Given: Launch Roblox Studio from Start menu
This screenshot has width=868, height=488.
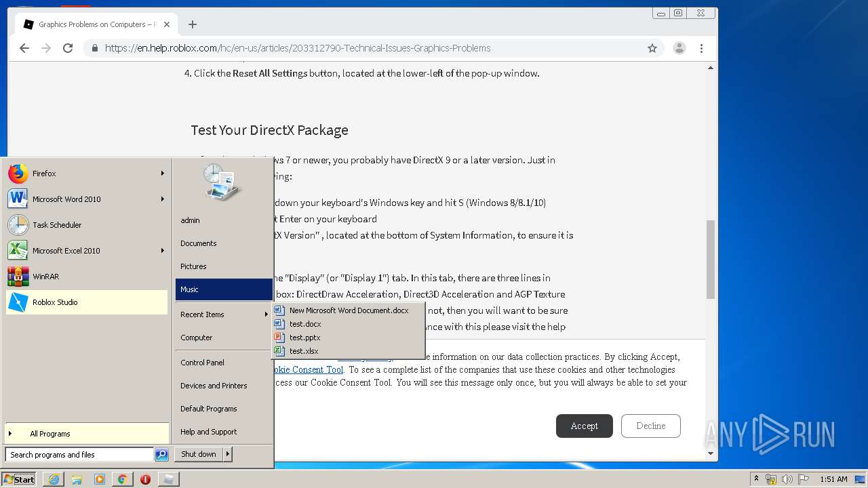Looking at the screenshot, I should click(87, 302).
